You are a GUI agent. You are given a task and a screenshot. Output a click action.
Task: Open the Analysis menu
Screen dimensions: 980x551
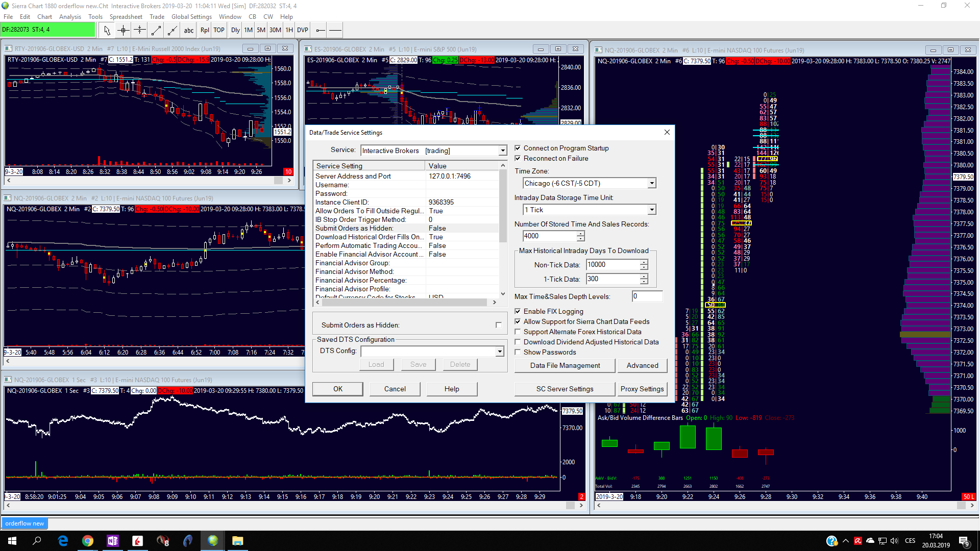click(70, 17)
